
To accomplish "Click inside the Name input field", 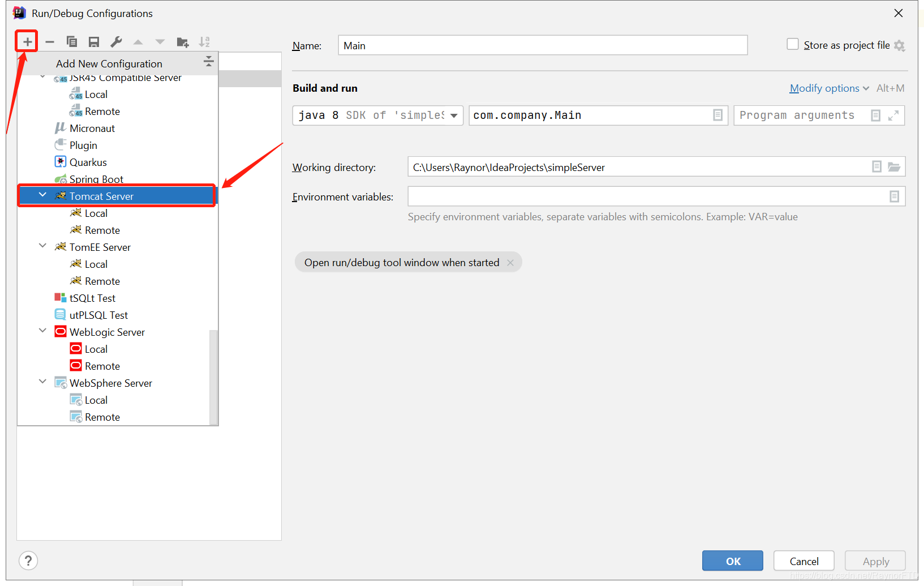I will click(x=543, y=45).
